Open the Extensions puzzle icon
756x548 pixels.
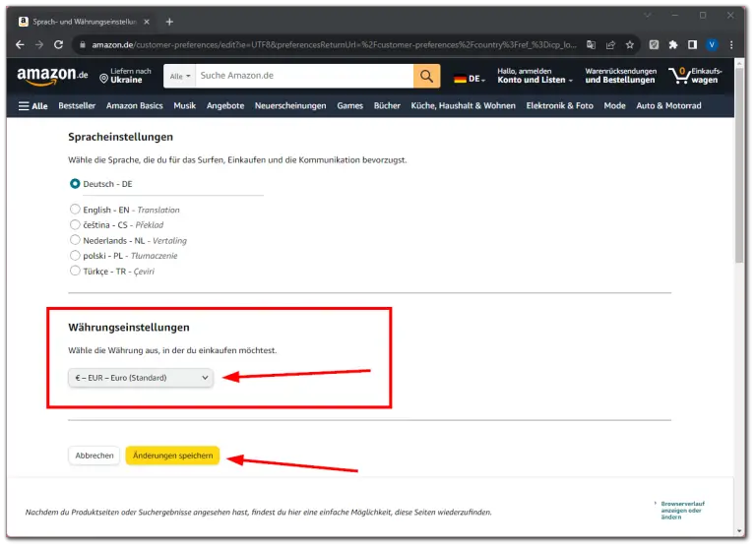(673, 45)
